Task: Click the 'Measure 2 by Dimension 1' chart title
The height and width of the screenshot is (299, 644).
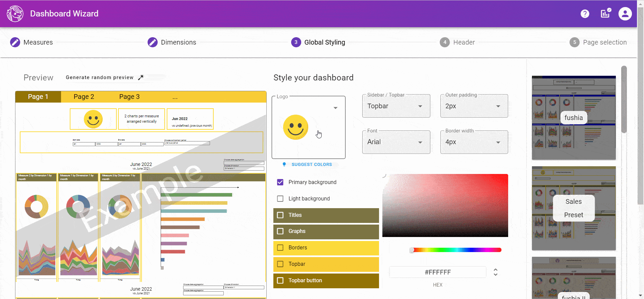Action: pyautogui.click(x=36, y=177)
